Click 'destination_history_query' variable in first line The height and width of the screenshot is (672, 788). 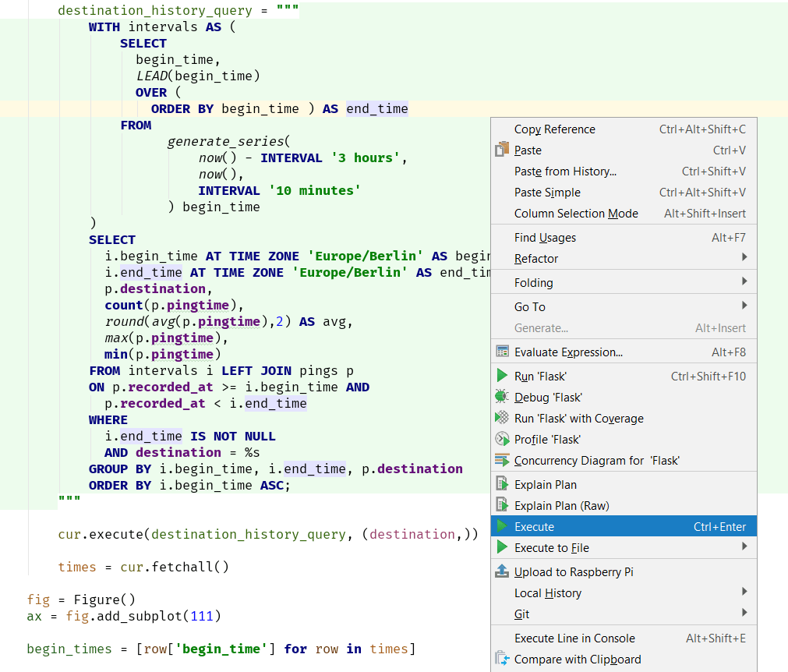pyautogui.click(x=155, y=11)
